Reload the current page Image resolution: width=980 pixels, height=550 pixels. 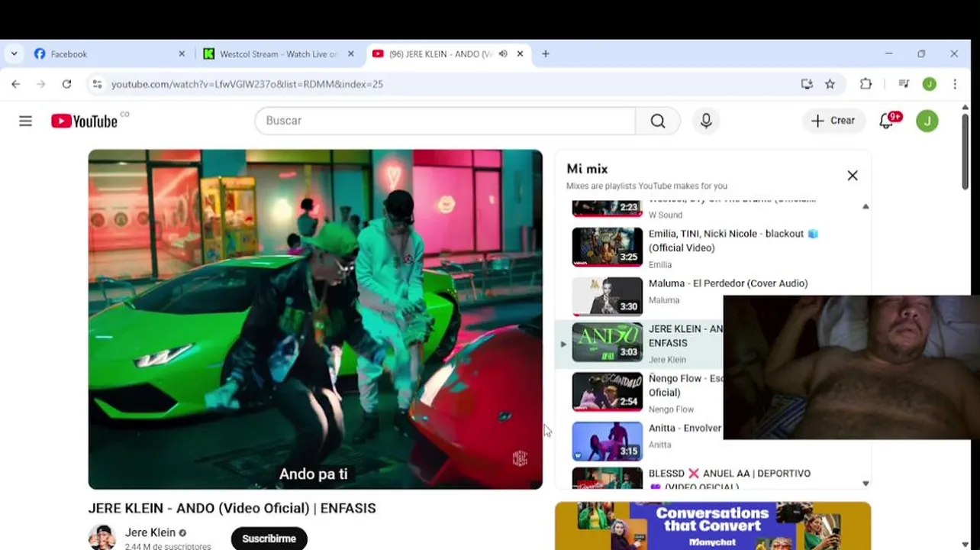(66, 84)
